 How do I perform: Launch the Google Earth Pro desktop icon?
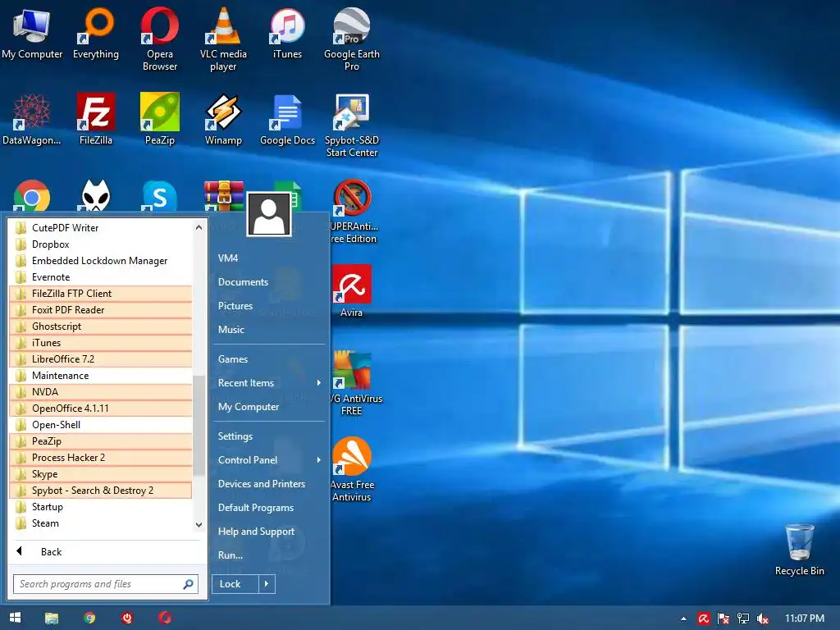(x=351, y=39)
